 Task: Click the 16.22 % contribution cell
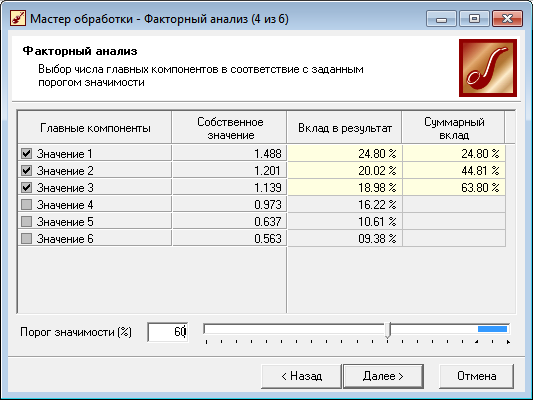[345, 204]
